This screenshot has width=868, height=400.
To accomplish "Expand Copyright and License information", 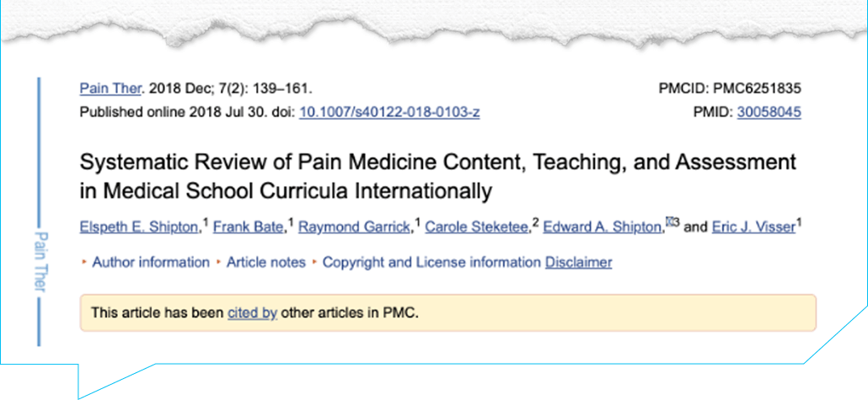I will [x=431, y=263].
